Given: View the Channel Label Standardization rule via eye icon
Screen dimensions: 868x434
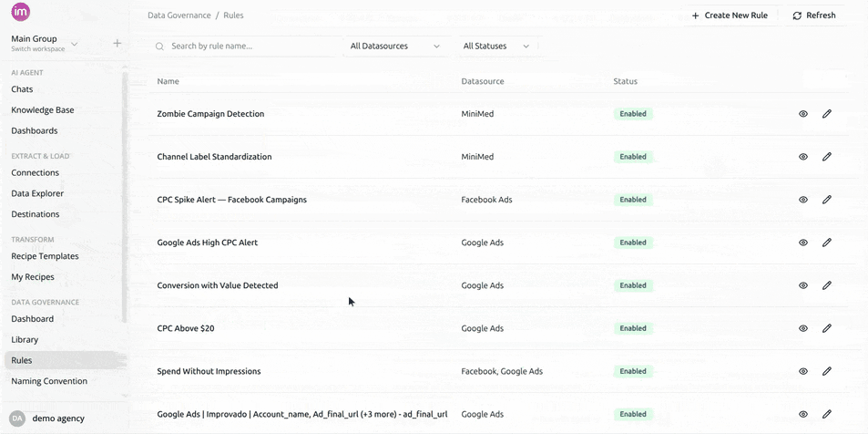Looking at the screenshot, I should point(803,157).
